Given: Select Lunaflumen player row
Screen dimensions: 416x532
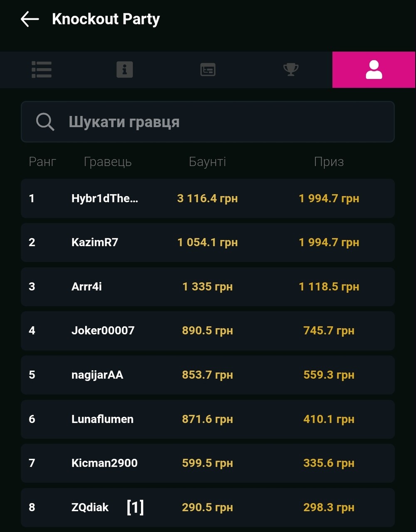Looking at the screenshot, I should coord(208,419).
